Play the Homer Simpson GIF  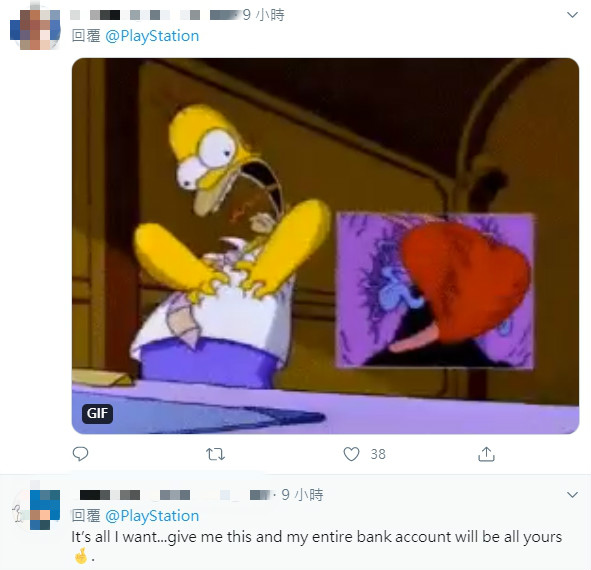click(325, 246)
